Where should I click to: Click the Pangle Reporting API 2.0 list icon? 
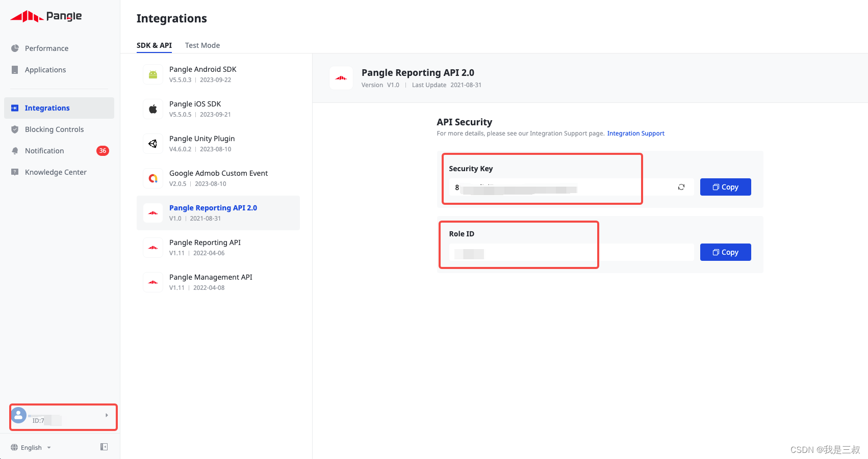coord(153,213)
